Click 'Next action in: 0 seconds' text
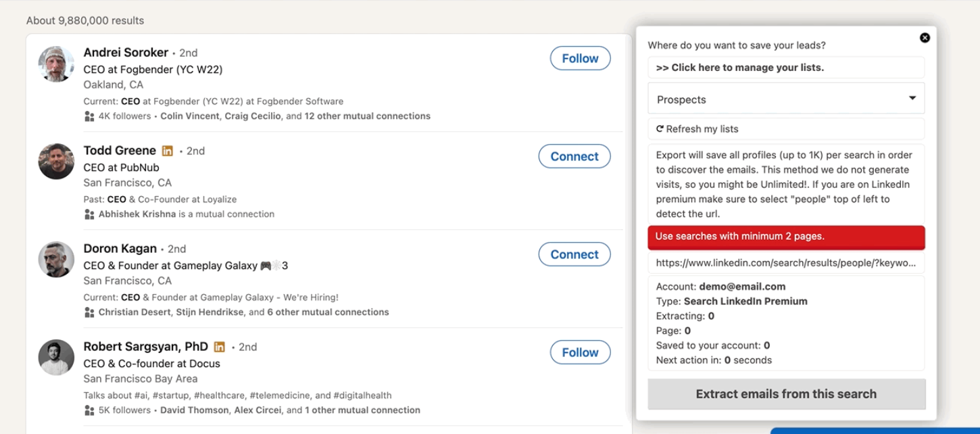This screenshot has width=980, height=434. (x=714, y=360)
